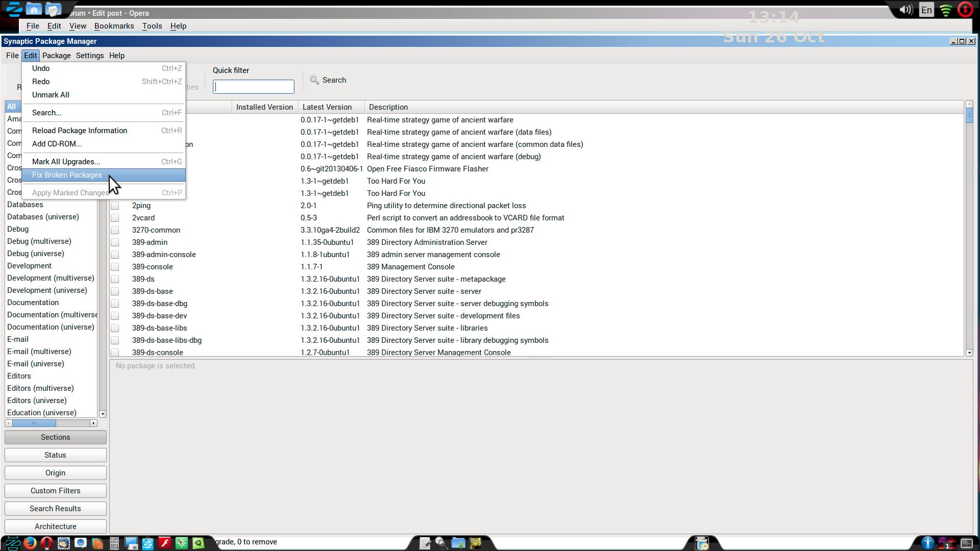This screenshot has height=551, width=980.
Task: Open Opera from the bottom dock
Action: pyautogui.click(x=46, y=543)
